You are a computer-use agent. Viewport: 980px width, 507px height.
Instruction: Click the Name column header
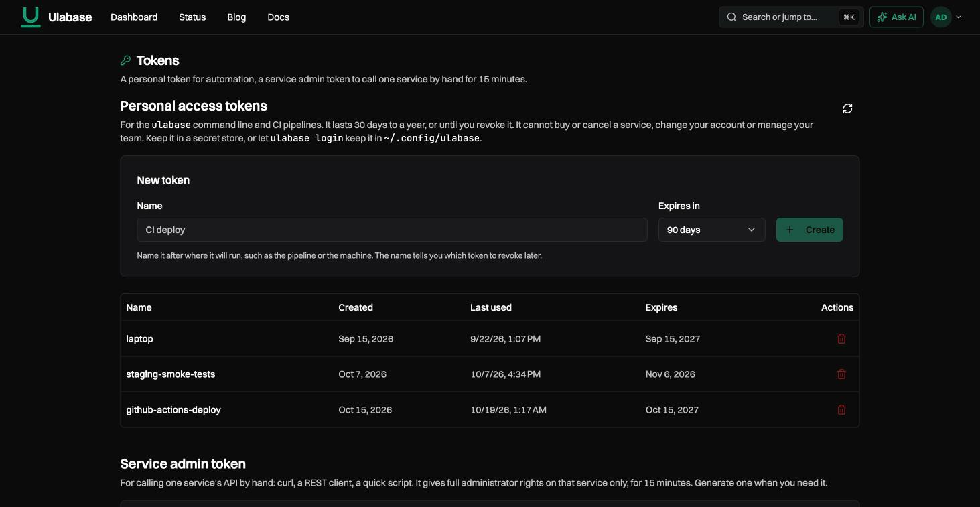point(139,307)
